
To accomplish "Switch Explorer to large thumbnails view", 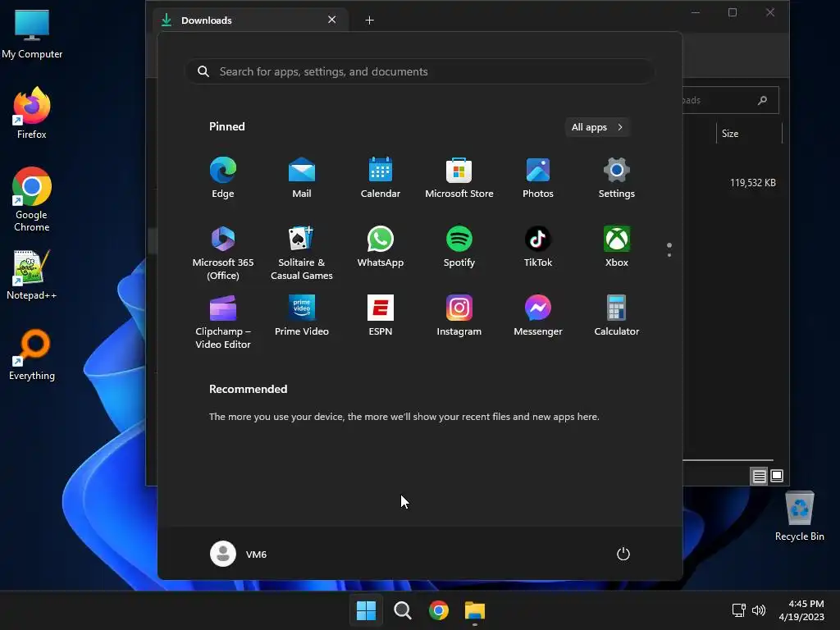I will (777, 476).
